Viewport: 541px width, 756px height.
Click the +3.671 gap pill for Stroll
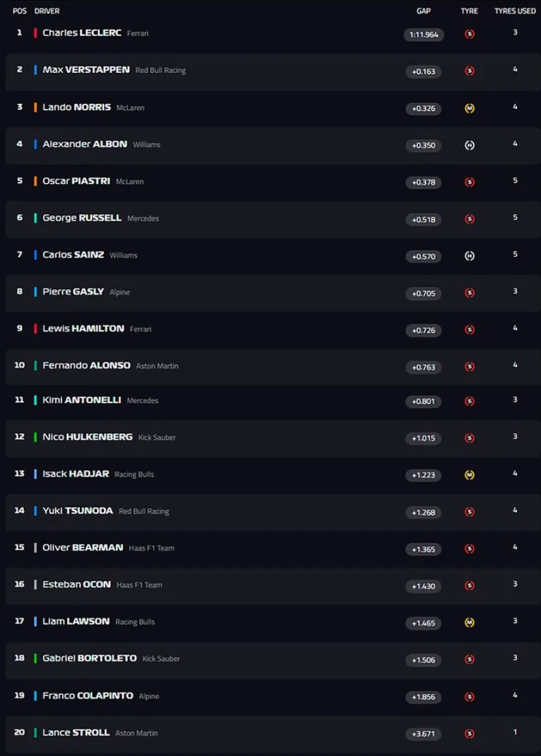424,734
